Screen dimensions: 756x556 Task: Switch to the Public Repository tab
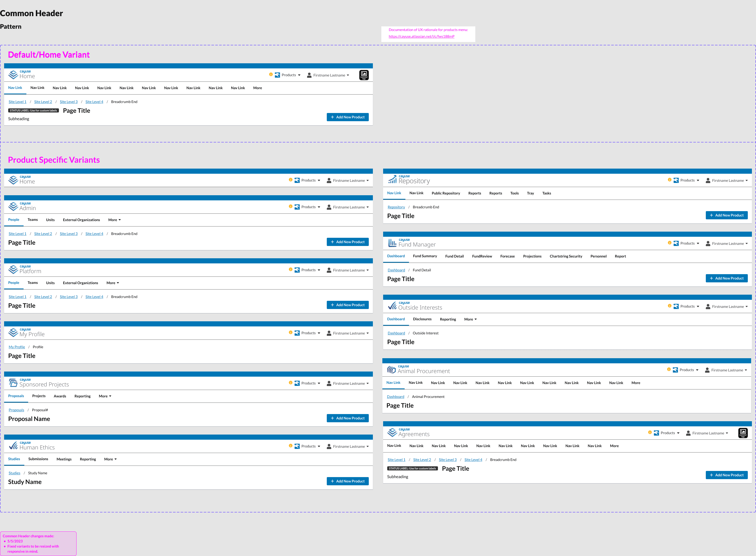(446, 193)
